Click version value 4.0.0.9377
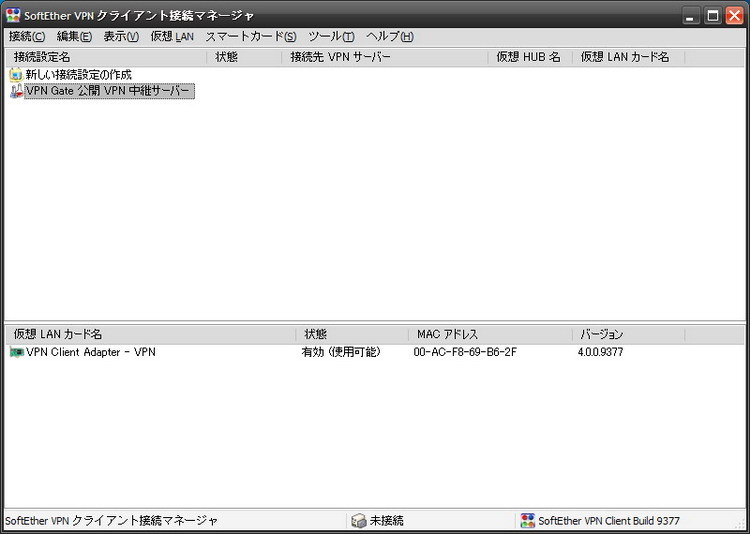 coord(600,353)
